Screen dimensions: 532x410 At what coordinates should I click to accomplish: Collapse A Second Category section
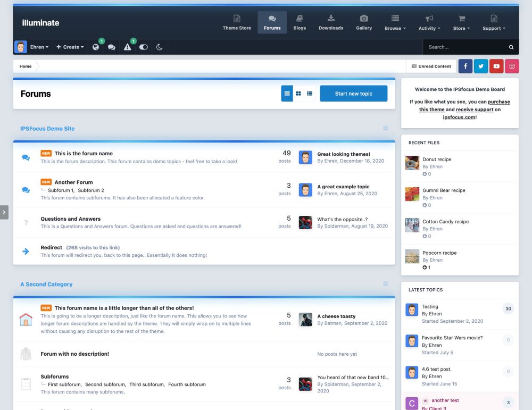tap(385, 284)
